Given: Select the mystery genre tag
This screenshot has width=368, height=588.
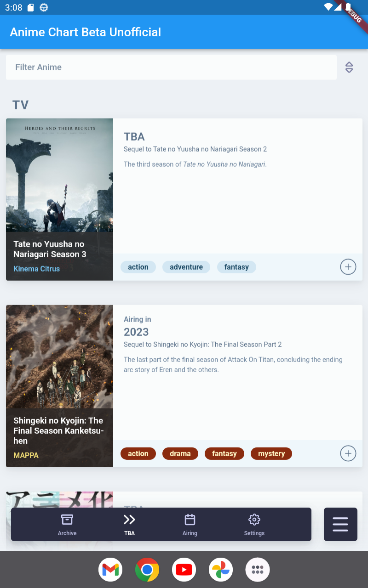Looking at the screenshot, I should coord(271,453).
